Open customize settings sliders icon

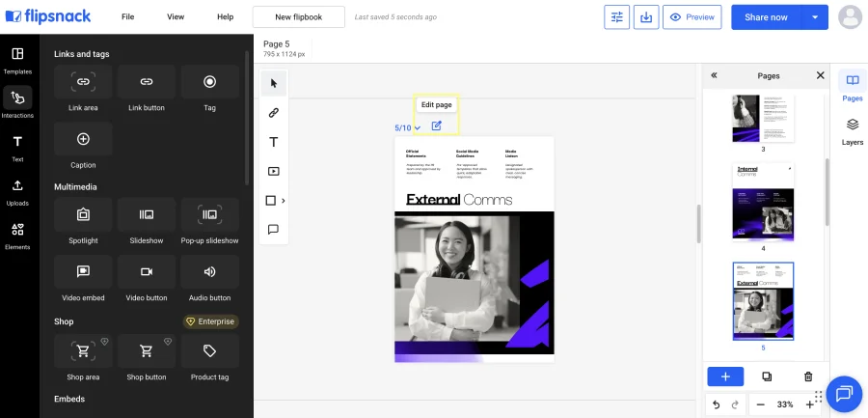click(x=616, y=17)
